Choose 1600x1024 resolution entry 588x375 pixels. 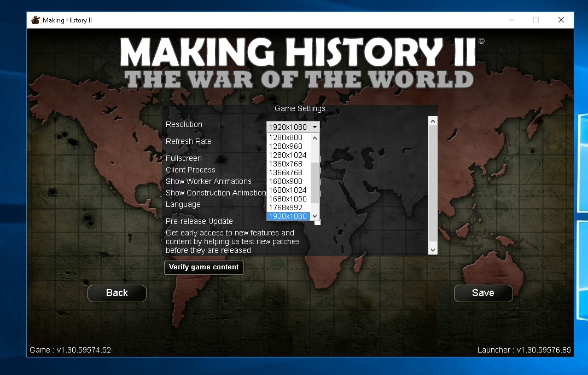coord(288,190)
